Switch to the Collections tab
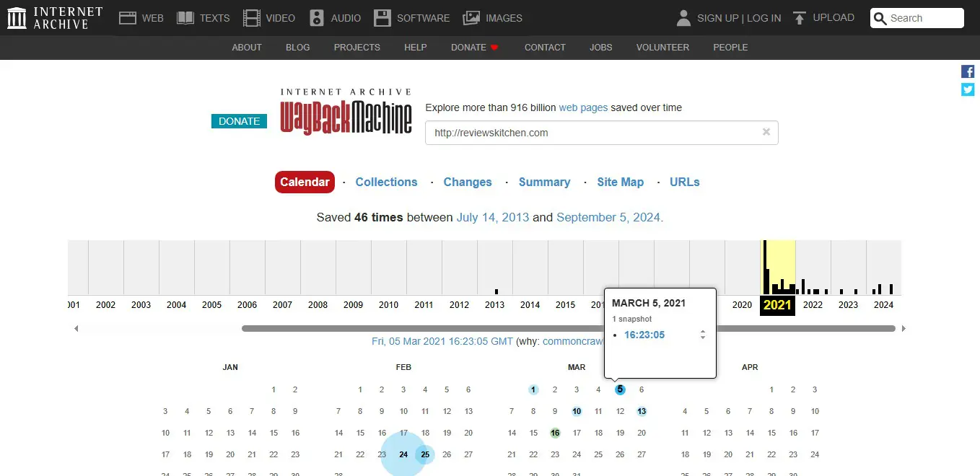Viewport: 980px width, 476px height. click(x=386, y=182)
